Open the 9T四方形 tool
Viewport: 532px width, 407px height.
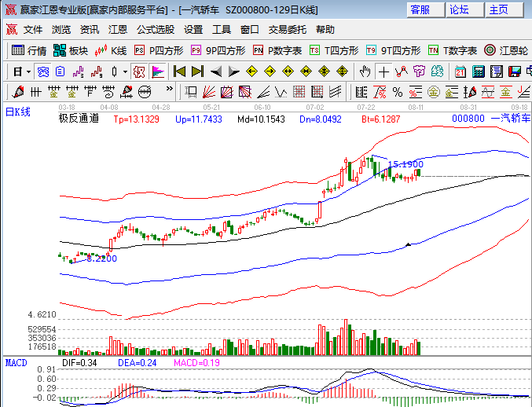pyautogui.click(x=393, y=50)
